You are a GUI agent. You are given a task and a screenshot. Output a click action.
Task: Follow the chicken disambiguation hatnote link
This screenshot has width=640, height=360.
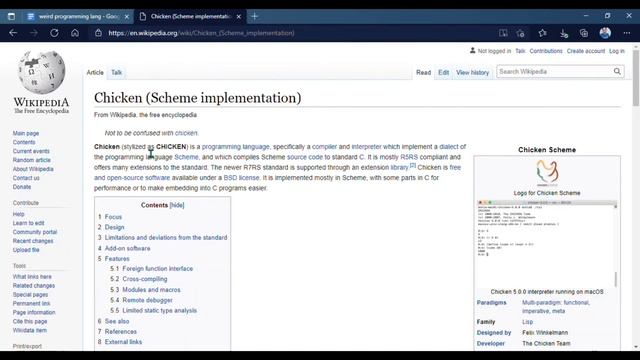point(186,133)
